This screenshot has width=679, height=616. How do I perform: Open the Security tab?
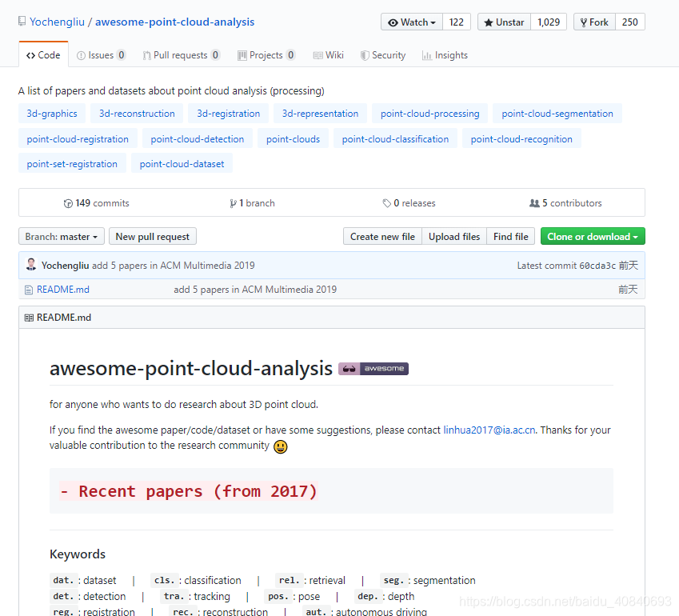[x=383, y=55]
